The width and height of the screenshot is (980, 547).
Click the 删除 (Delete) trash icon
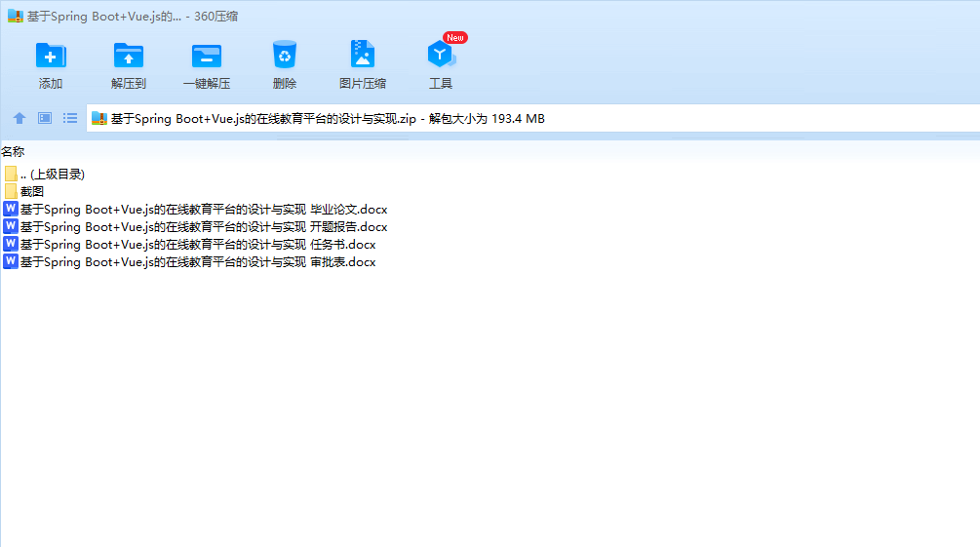click(285, 55)
